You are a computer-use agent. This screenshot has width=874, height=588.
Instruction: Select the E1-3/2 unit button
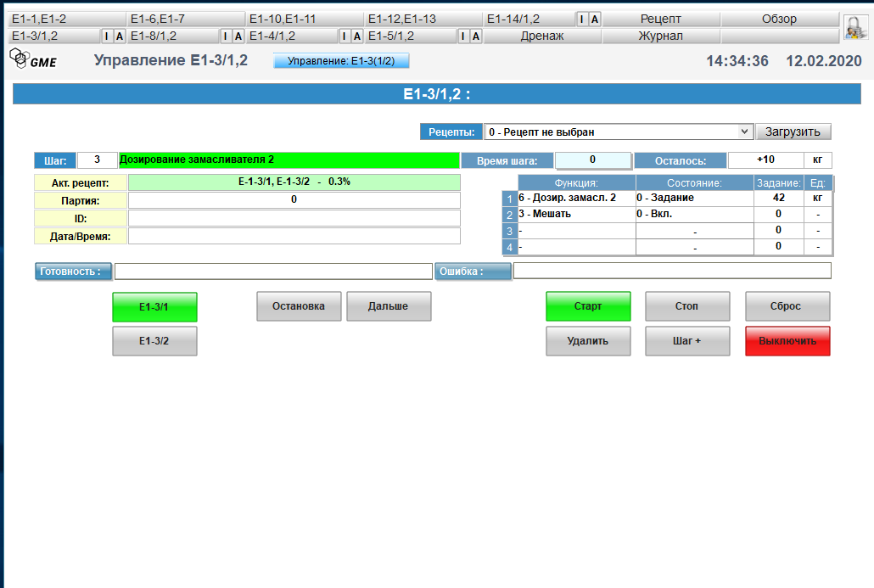coord(154,341)
